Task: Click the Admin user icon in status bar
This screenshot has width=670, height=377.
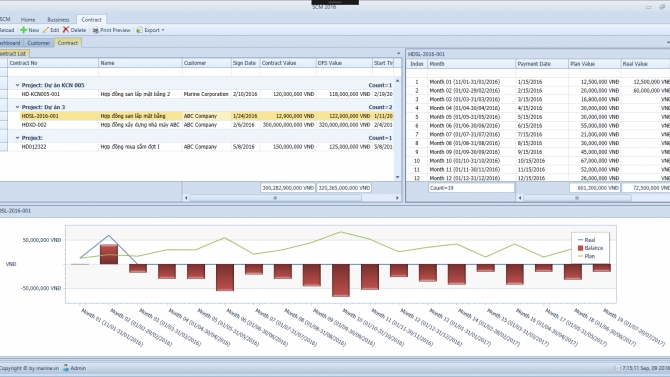Action: click(x=66, y=368)
